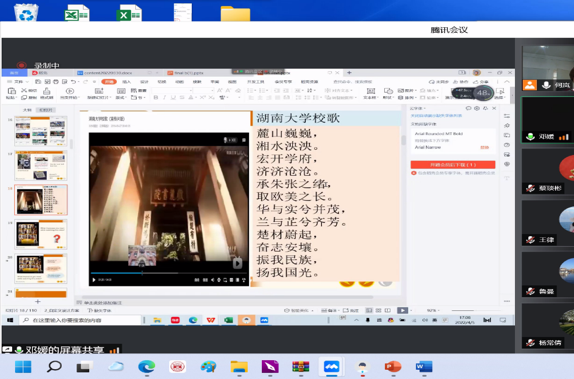This screenshot has width=574, height=379.
Task: Open the Insert ribbon tab
Action: [126, 82]
